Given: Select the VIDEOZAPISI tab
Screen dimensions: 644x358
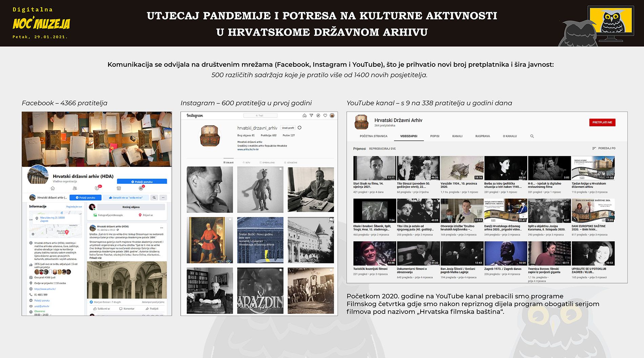Looking at the screenshot, I should [409, 136].
